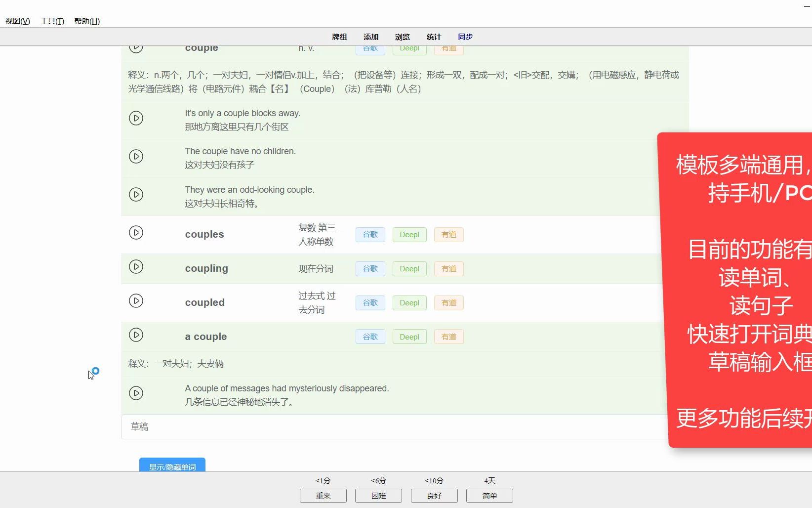Open Deepl translation for 'coupled'
The image size is (812, 508).
point(409,303)
